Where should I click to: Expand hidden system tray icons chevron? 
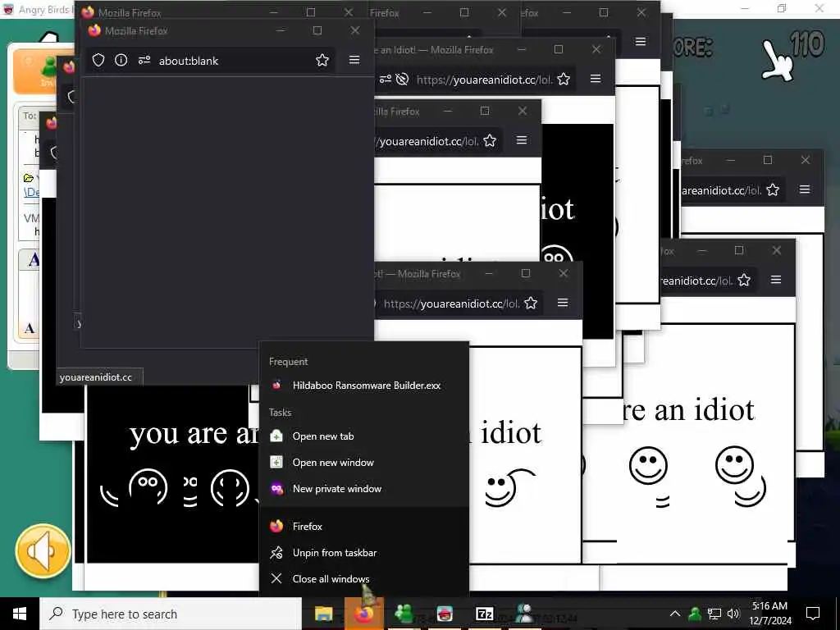(675, 614)
